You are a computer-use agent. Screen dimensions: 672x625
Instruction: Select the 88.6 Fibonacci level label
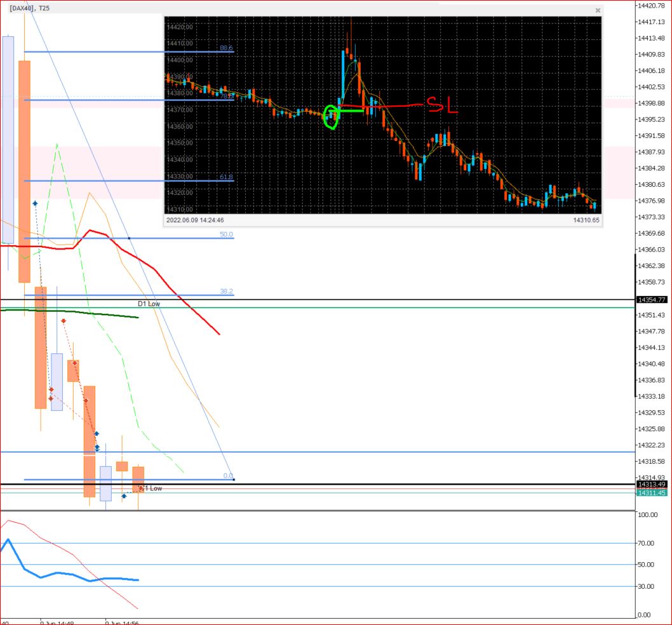click(226, 48)
